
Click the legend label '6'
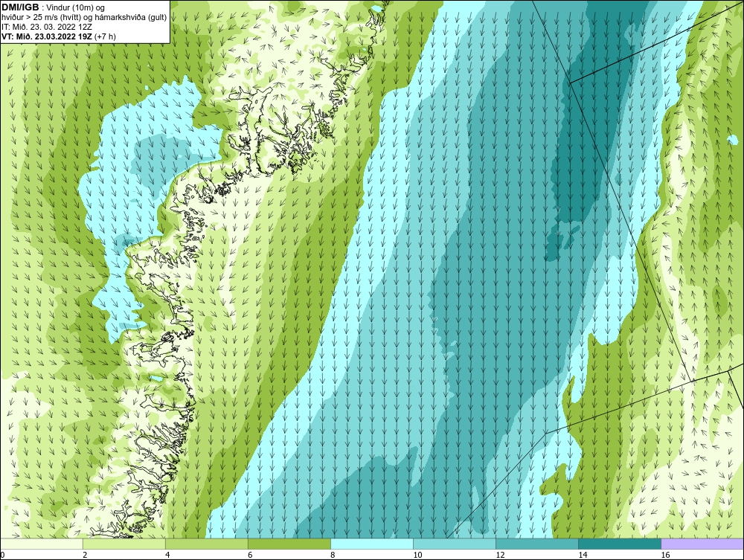pyautogui.click(x=250, y=555)
